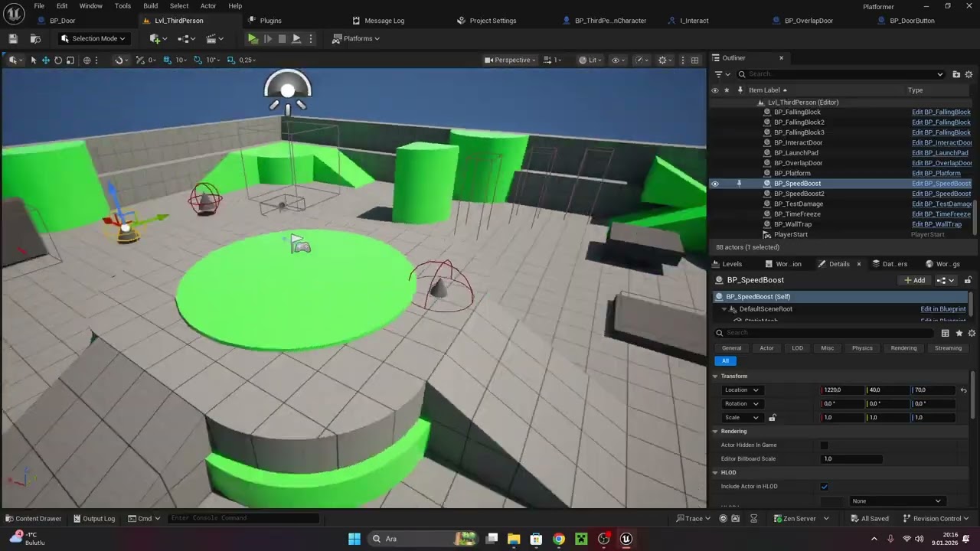Viewport: 980px width, 551px height.
Task: Open the Lit view mode dropdown
Action: [x=590, y=60]
